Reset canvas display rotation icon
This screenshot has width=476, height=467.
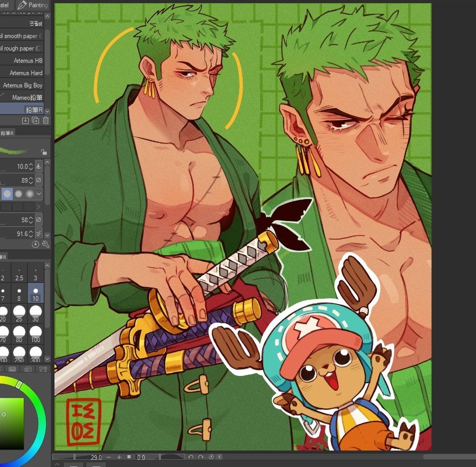coord(211,457)
